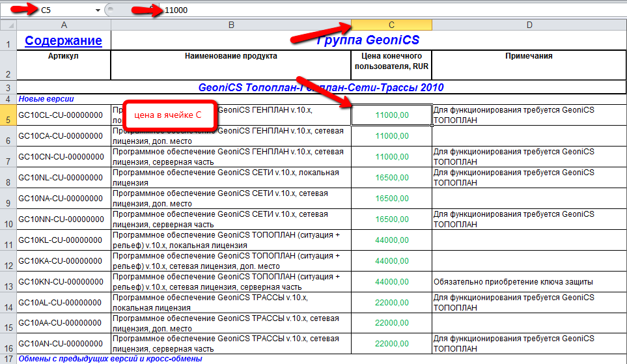Select row 17 header
Viewport: 627px width, 364px height.
8,359
